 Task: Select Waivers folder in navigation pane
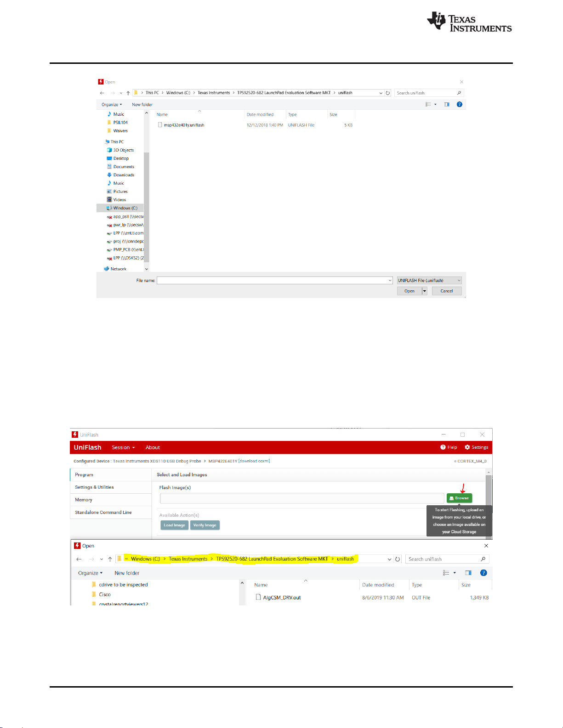tap(117, 131)
